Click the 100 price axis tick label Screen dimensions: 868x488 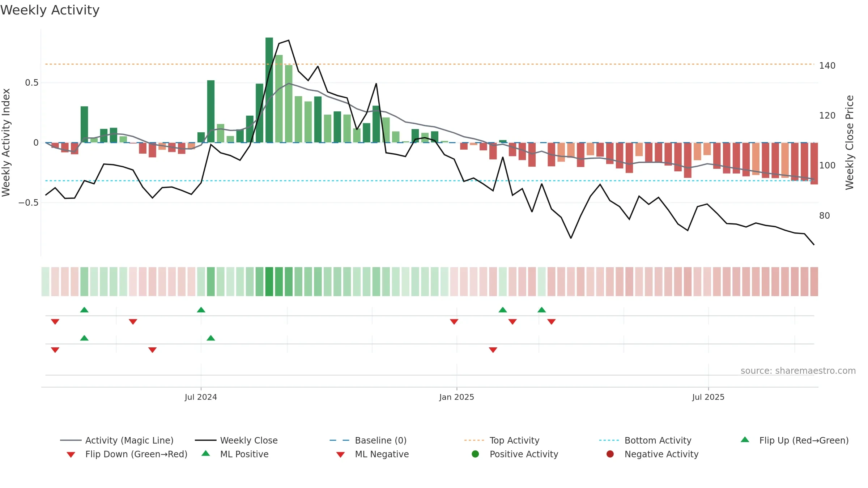(x=827, y=166)
